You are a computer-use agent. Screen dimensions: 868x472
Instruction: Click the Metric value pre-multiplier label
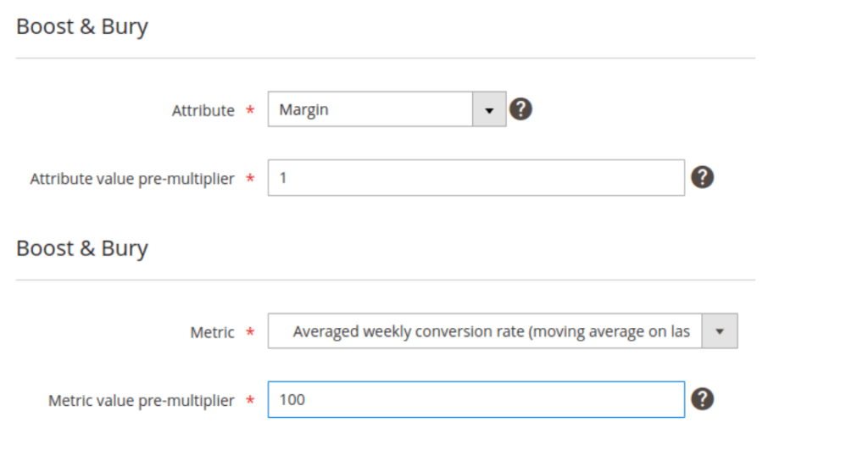(x=141, y=401)
